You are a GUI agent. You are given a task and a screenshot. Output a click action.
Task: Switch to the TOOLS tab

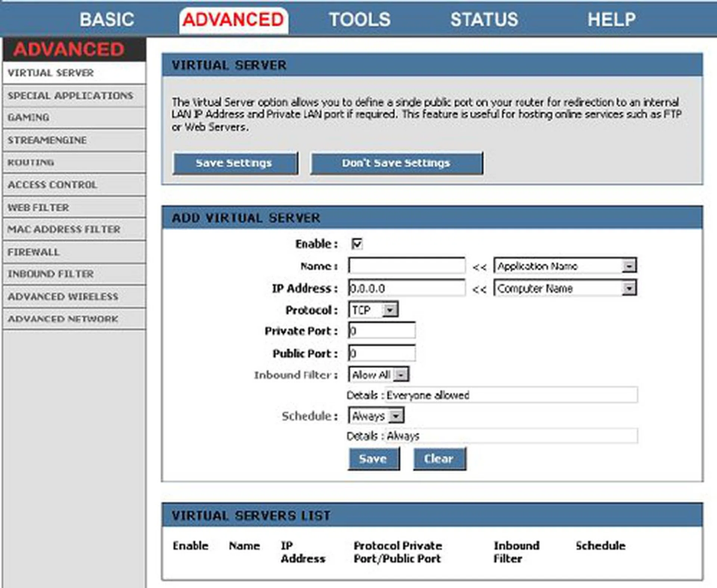(x=360, y=19)
